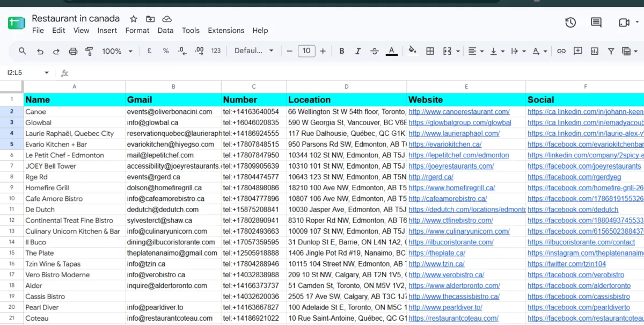Screen dimensions: 644x325
Task: Open the zoom 100% dropdown
Action: (x=117, y=51)
